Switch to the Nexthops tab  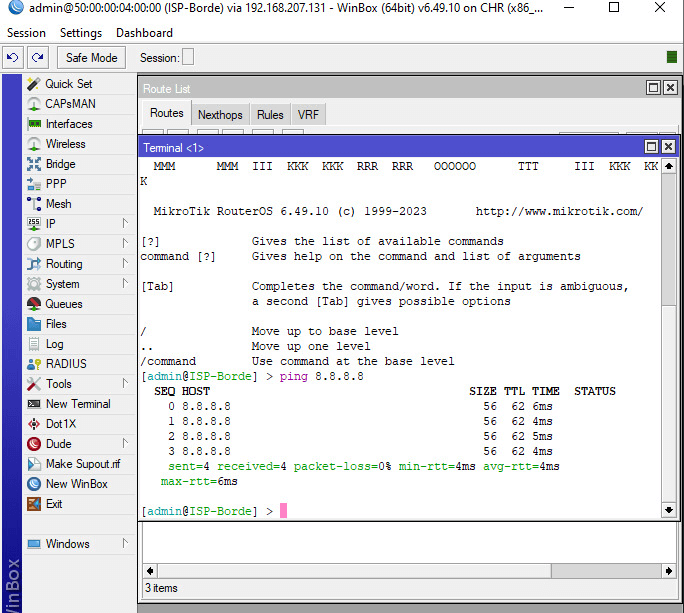point(220,115)
